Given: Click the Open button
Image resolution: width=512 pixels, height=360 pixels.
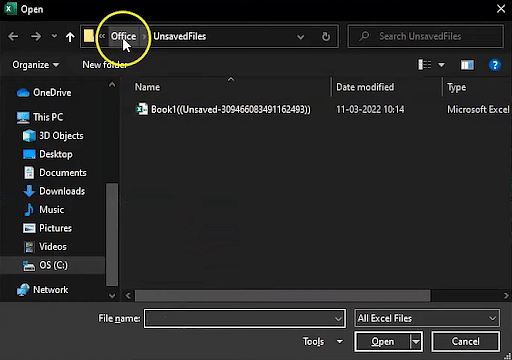Looking at the screenshot, I should [382, 342].
